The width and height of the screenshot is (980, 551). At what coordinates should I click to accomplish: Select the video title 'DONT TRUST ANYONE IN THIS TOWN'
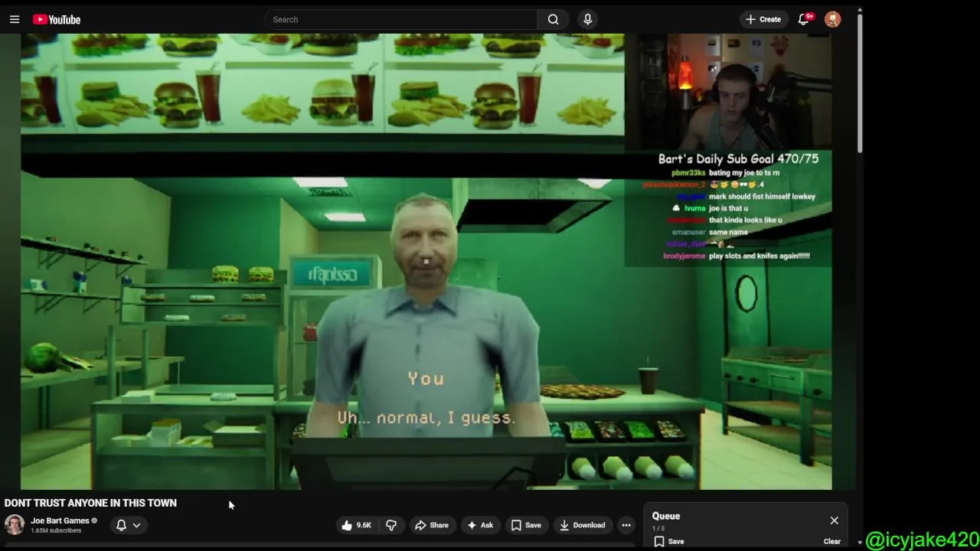(90, 503)
